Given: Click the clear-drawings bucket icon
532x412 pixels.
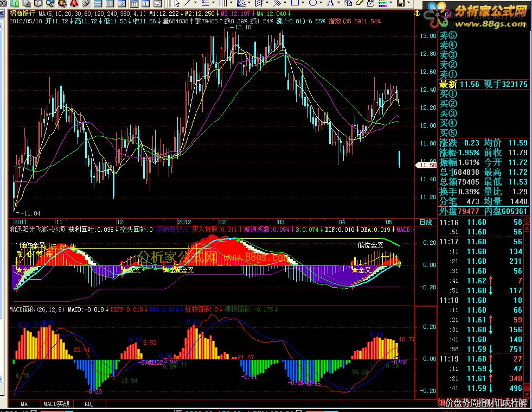Looking at the screenshot, I should point(370,3).
